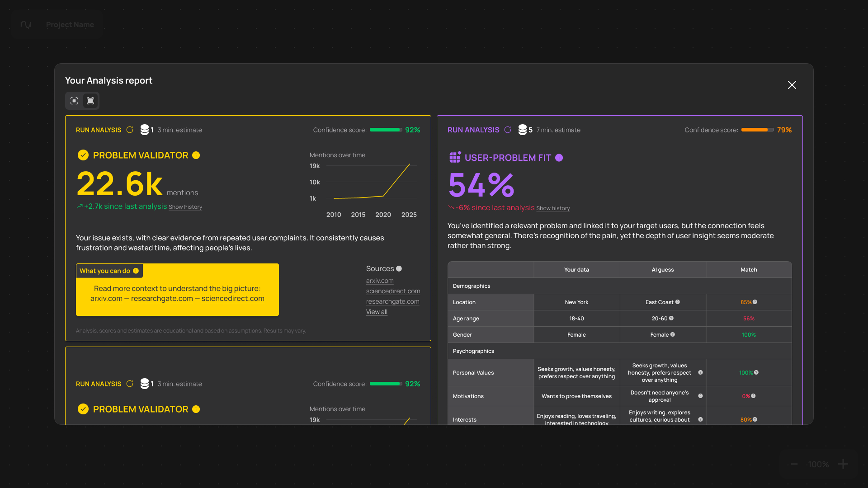Click the orange confidence score bar
868x488 pixels.
coord(757,130)
